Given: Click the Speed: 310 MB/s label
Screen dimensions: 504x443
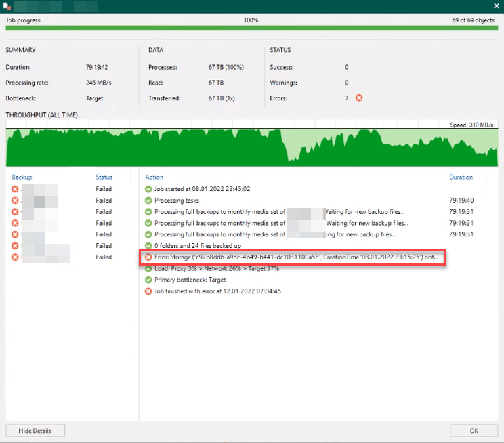Looking at the screenshot, I should point(471,125).
